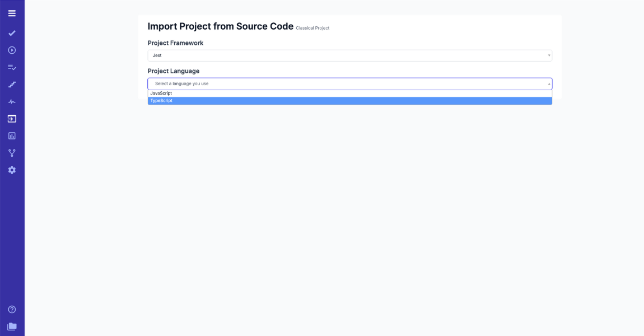Screen dimensions: 644x336
Task: Open the settings gear in sidebar
Action: [12, 170]
